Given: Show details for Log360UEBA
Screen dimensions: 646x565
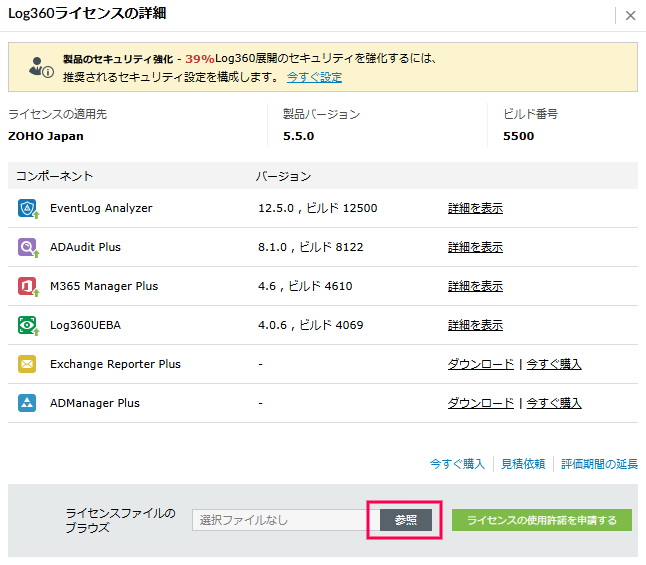Looking at the screenshot, I should pos(475,325).
